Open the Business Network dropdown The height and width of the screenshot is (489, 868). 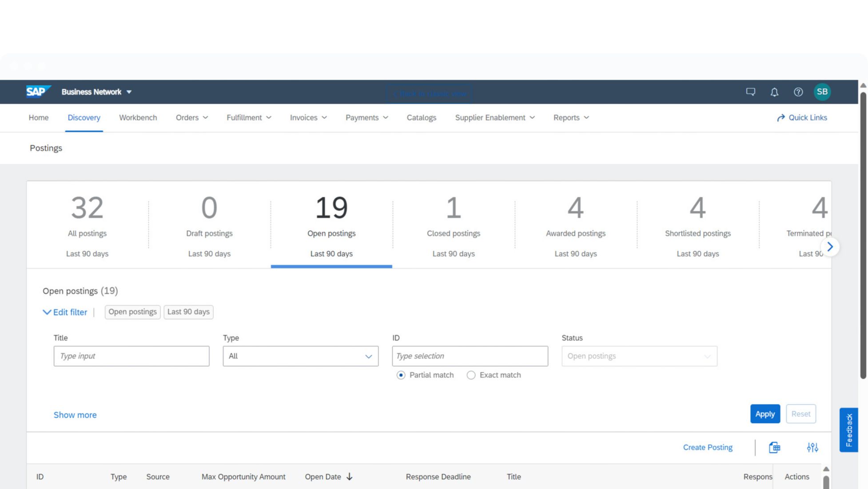coord(96,92)
